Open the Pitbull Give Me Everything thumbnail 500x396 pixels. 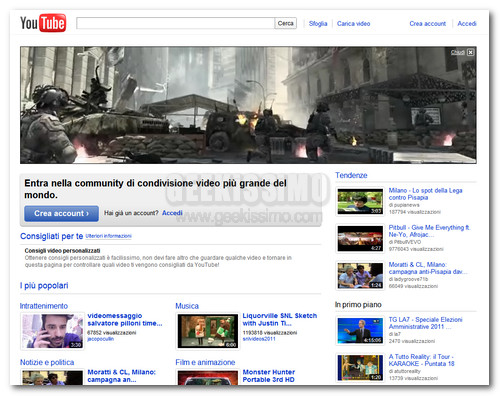click(x=360, y=238)
